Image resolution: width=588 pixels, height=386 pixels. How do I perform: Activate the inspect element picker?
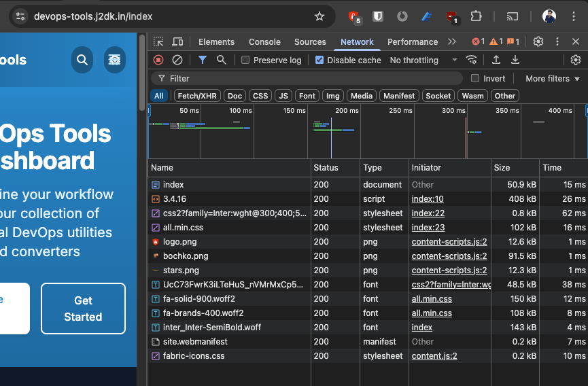(x=158, y=41)
